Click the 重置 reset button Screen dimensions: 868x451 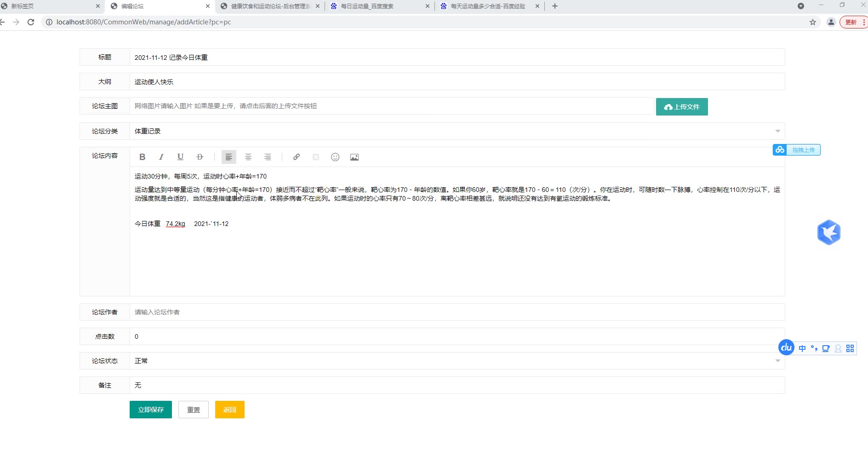click(194, 410)
